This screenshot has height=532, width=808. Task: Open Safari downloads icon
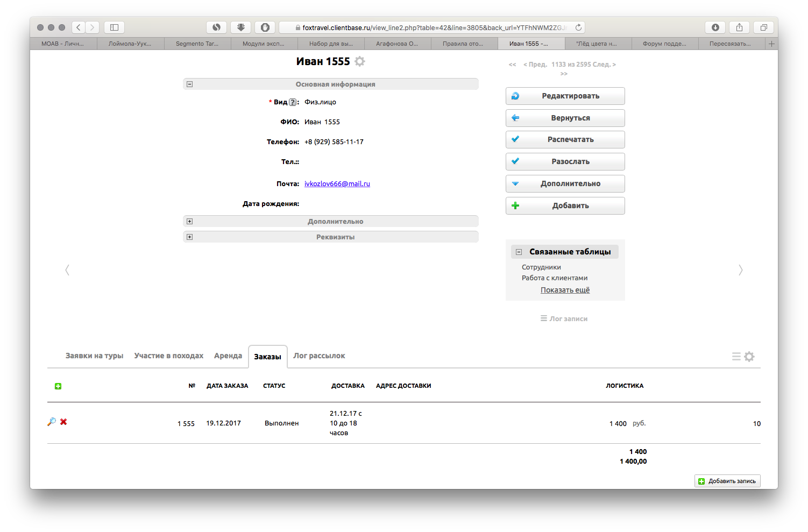[x=715, y=27]
